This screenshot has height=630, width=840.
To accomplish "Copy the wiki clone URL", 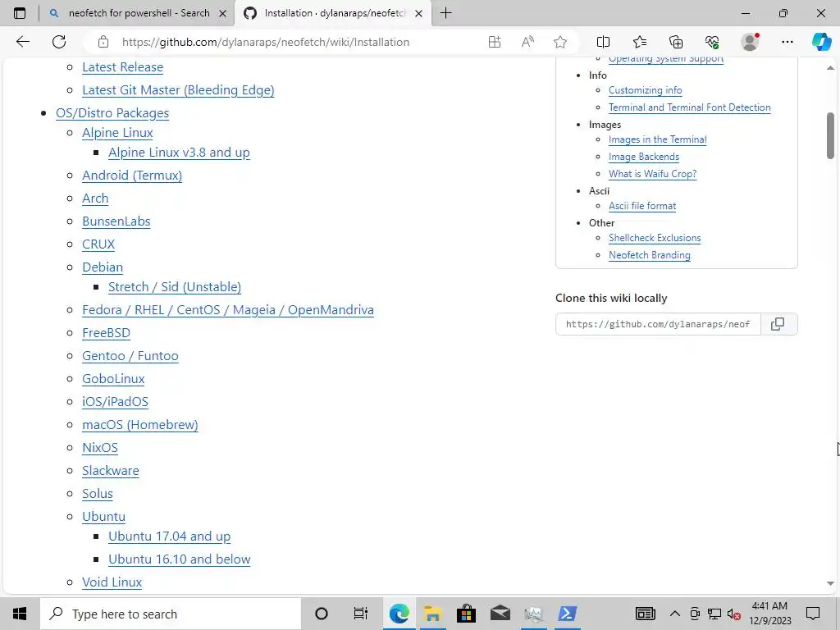I will pyautogui.click(x=778, y=324).
